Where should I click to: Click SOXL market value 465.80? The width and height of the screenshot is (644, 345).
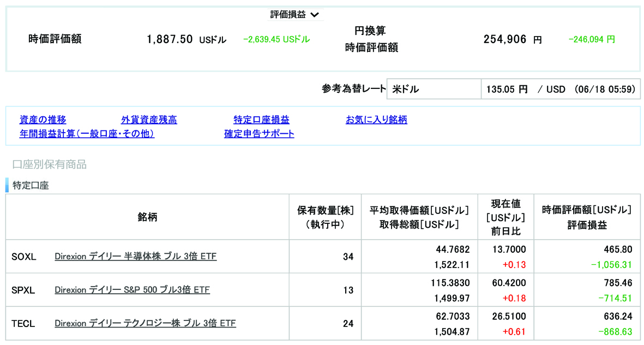[x=618, y=249]
